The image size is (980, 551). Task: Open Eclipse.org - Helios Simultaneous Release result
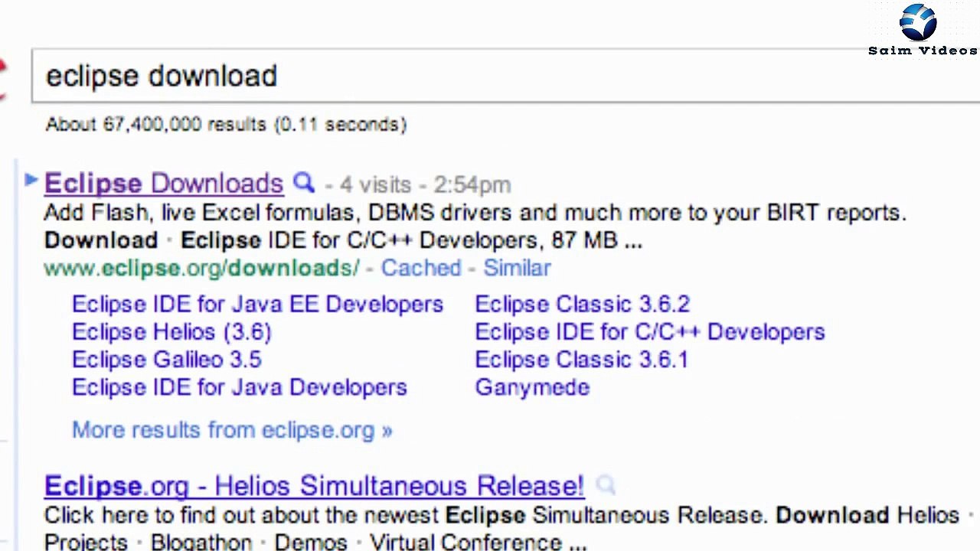pyautogui.click(x=314, y=486)
